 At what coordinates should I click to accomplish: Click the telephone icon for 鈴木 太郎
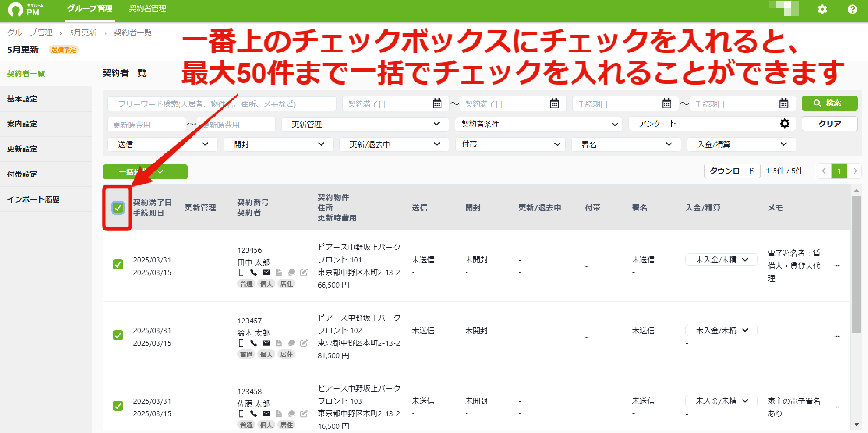[x=253, y=343]
